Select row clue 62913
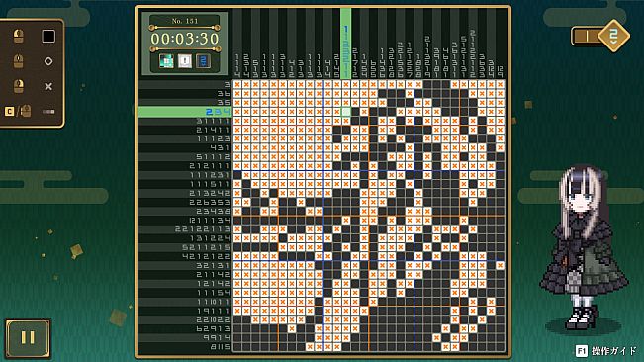644x362 pixels. [x=185, y=328]
